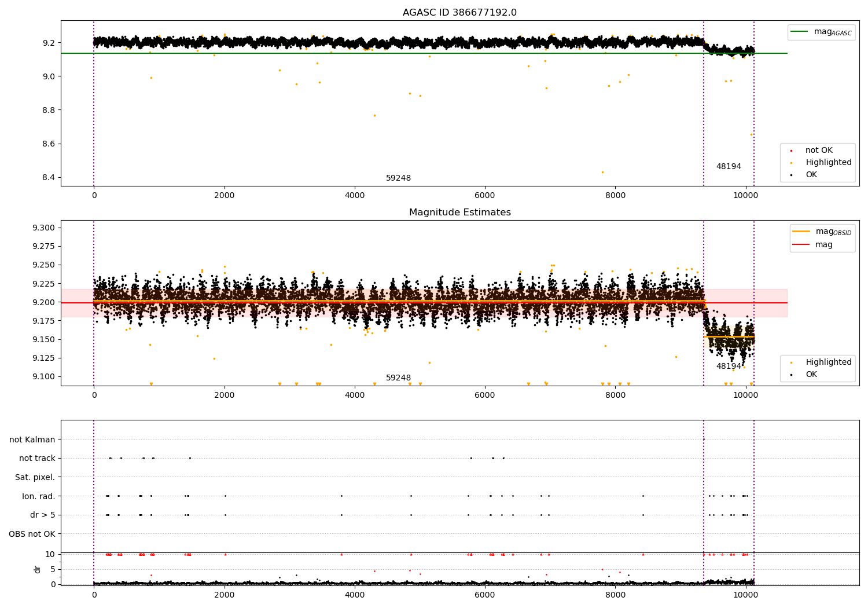Click the '9.150' y-tick in the middle plot

point(44,340)
